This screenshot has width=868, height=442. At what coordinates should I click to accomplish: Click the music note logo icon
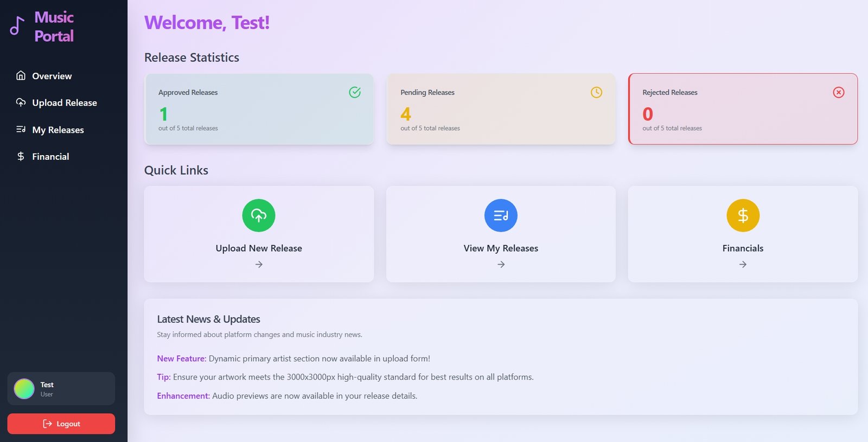(17, 26)
